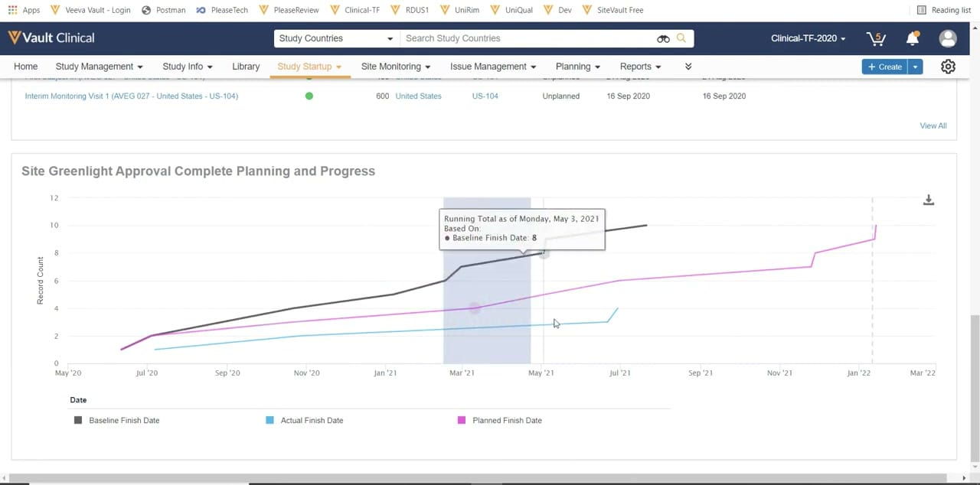Download the chart using export icon
The height and width of the screenshot is (485, 980).
click(x=929, y=200)
